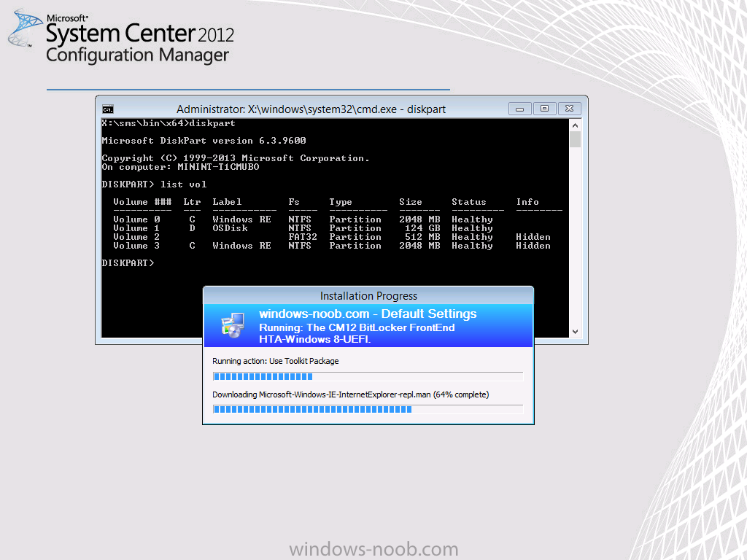Click the '124 GB' size value
Viewport: 747px width, 560px height.
pos(422,228)
